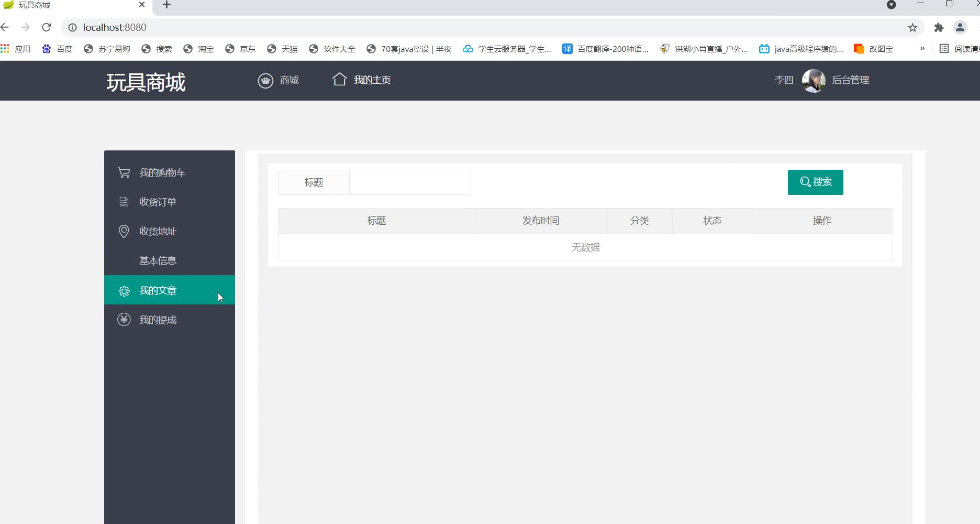Viewport: 980px width, 524px height.
Task: Open the 70套java毕设 bookmark
Action: 409,49
